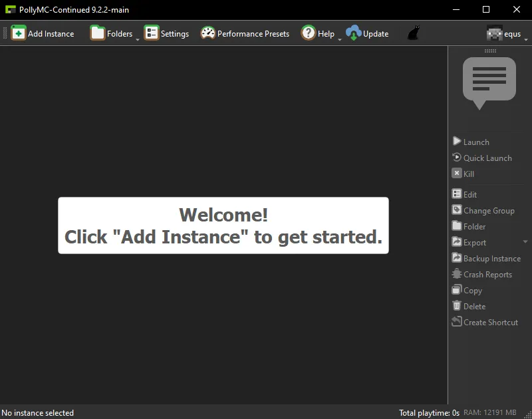Kill the running instance
Viewport: 532px width, 419px height.
tap(463, 174)
